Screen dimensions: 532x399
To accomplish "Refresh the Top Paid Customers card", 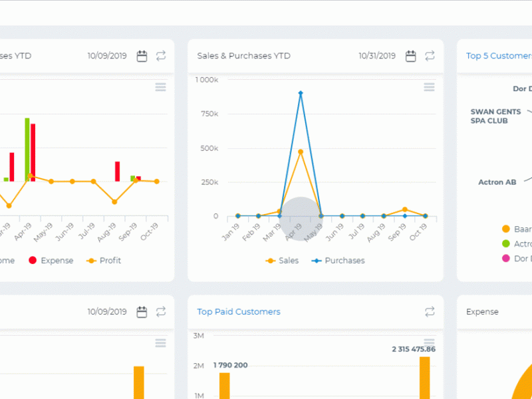I will (430, 312).
